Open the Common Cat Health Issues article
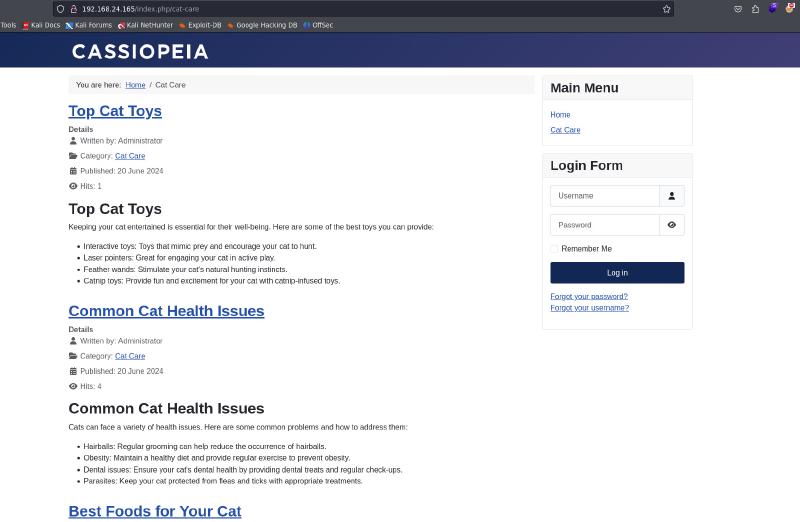 pyautogui.click(x=166, y=311)
